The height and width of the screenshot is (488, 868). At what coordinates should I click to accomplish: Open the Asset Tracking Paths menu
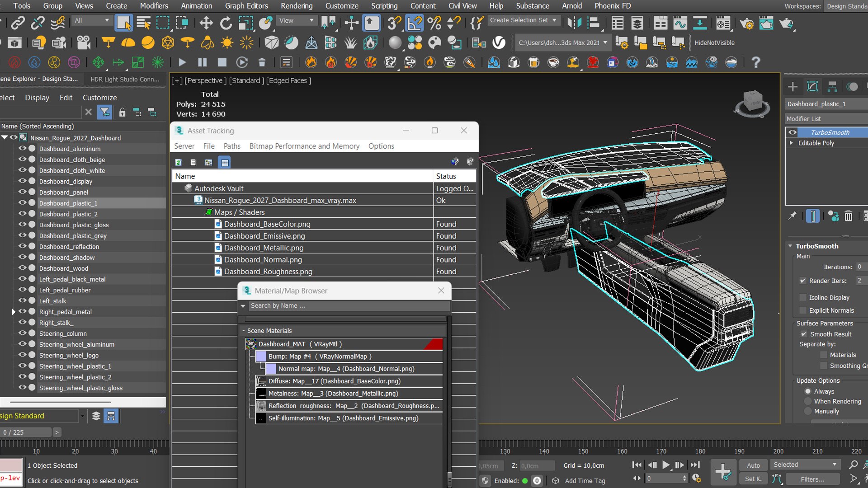[232, 146]
